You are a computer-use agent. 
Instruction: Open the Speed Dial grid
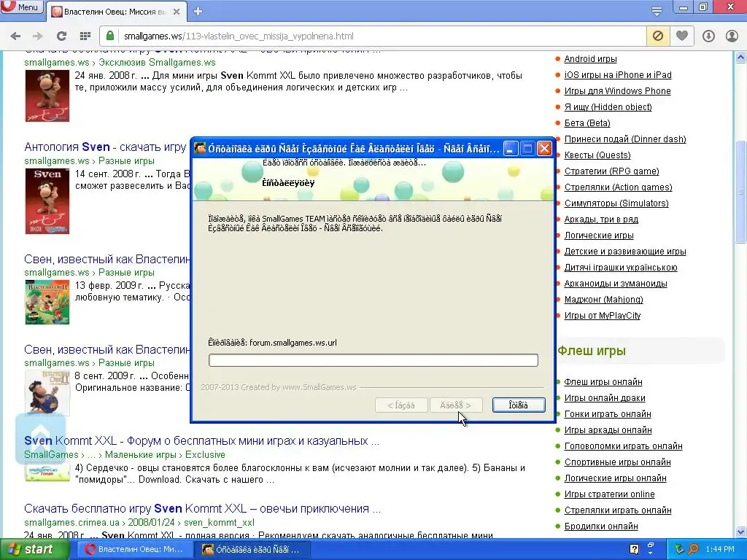[85, 36]
